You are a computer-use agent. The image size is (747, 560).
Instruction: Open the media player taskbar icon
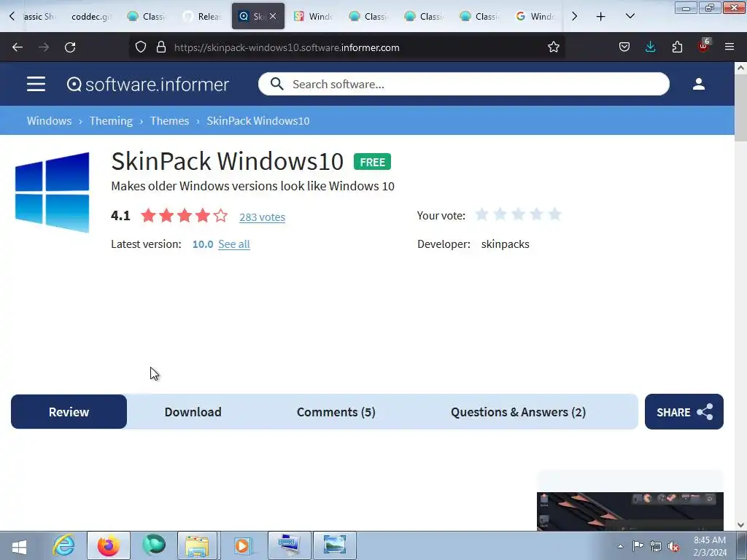click(x=242, y=545)
